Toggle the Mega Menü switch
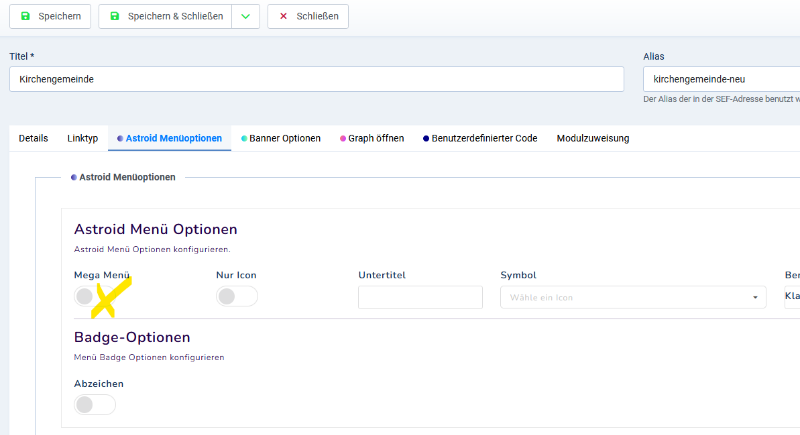The height and width of the screenshot is (435, 800). [x=94, y=296]
